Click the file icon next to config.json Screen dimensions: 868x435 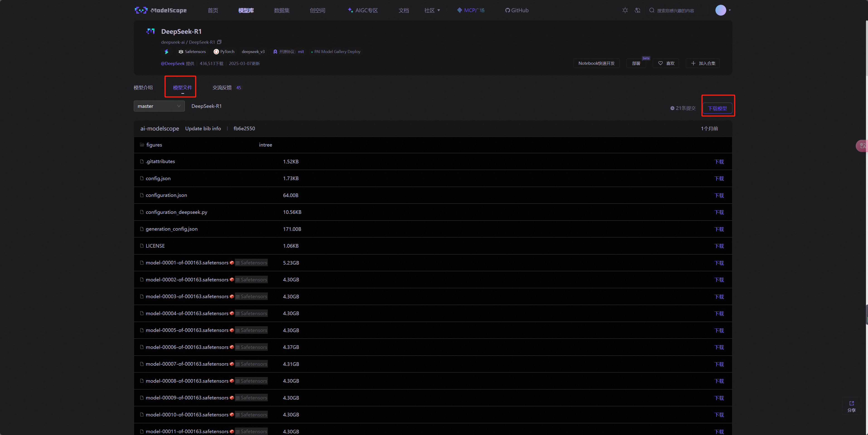142,179
